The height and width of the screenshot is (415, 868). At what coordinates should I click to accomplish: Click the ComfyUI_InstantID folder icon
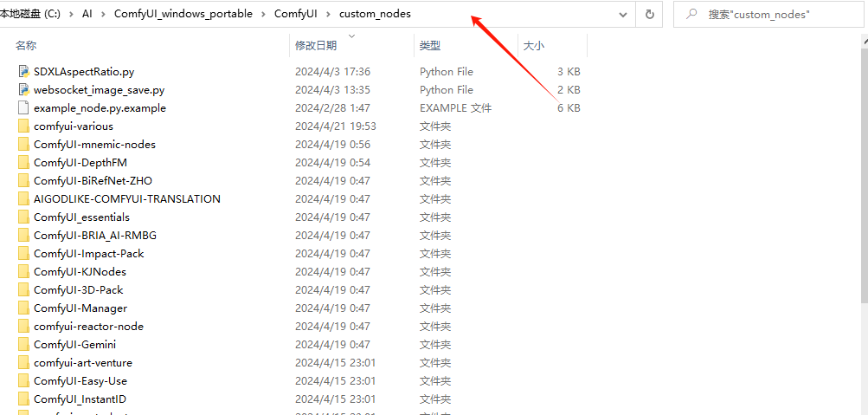tap(23, 399)
